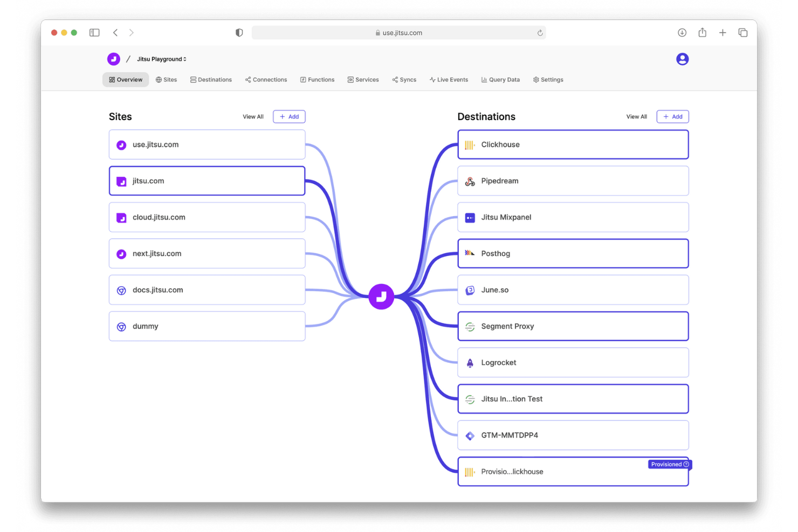Open Safari downloads icon

[x=682, y=33]
